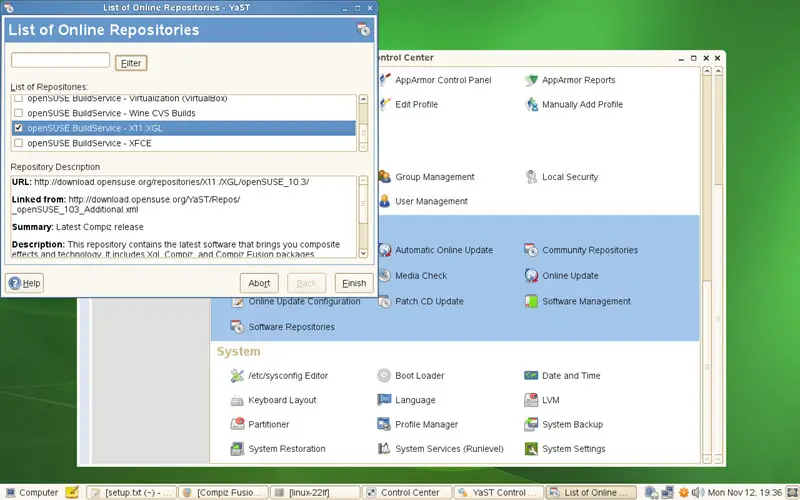Click the Help button
The width and height of the screenshot is (800, 500).
tap(24, 283)
